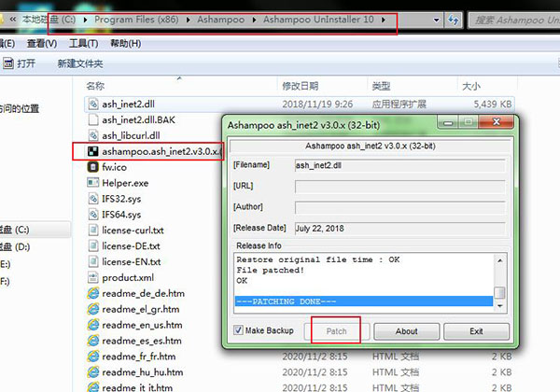Select ash_inet2.dll.BAK blank file icon

(92, 119)
